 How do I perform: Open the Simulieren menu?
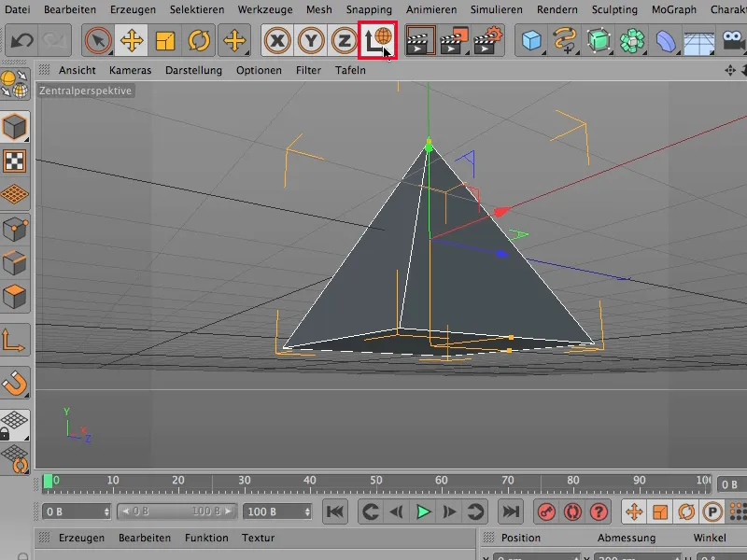(x=496, y=9)
